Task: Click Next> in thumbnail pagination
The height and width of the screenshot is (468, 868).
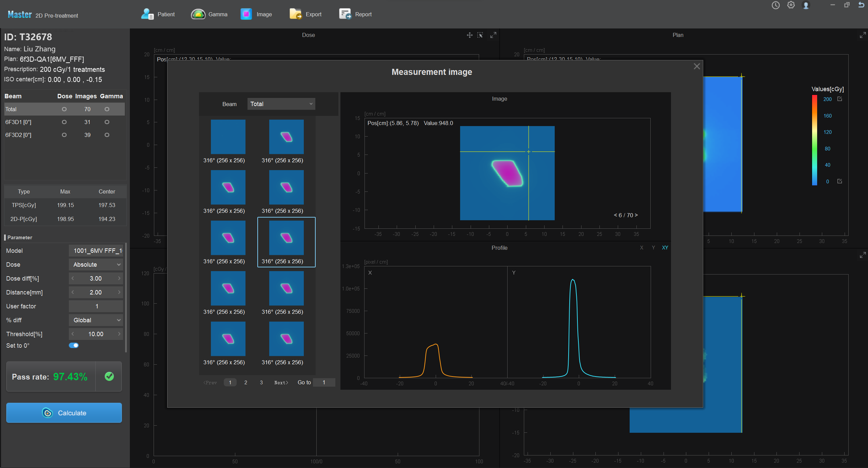Action: coord(281,382)
